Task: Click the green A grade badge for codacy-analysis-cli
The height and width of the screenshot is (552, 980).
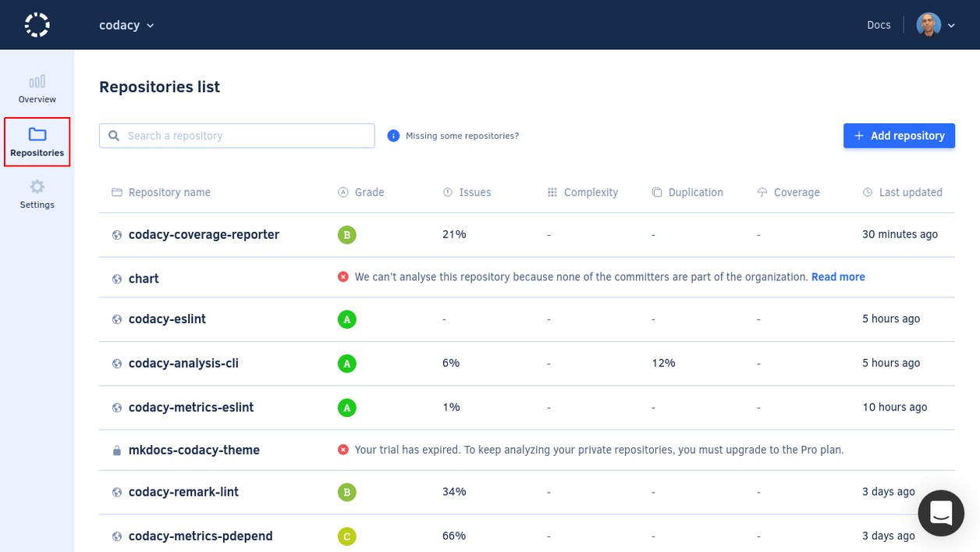Action: click(347, 363)
